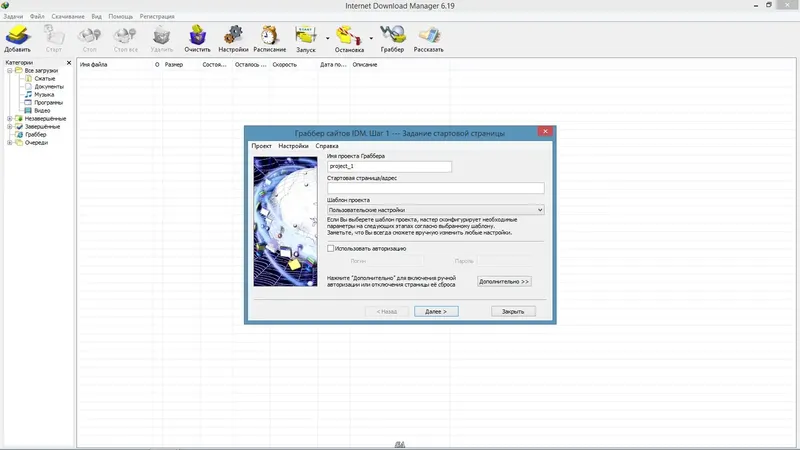Sort by Состояние column header
800x450 pixels.
coord(216,65)
